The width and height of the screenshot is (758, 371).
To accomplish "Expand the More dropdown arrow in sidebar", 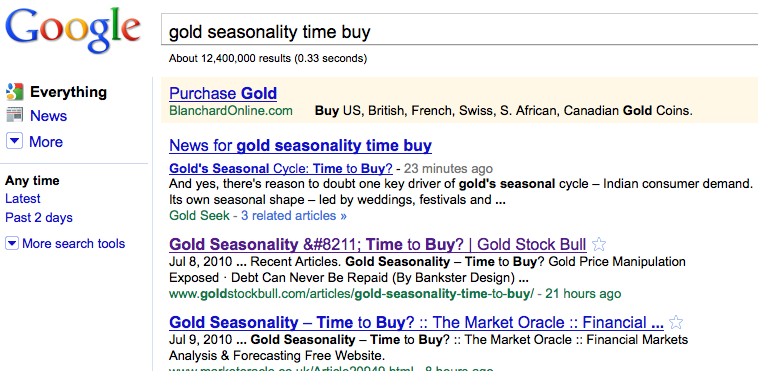I will 14,141.
